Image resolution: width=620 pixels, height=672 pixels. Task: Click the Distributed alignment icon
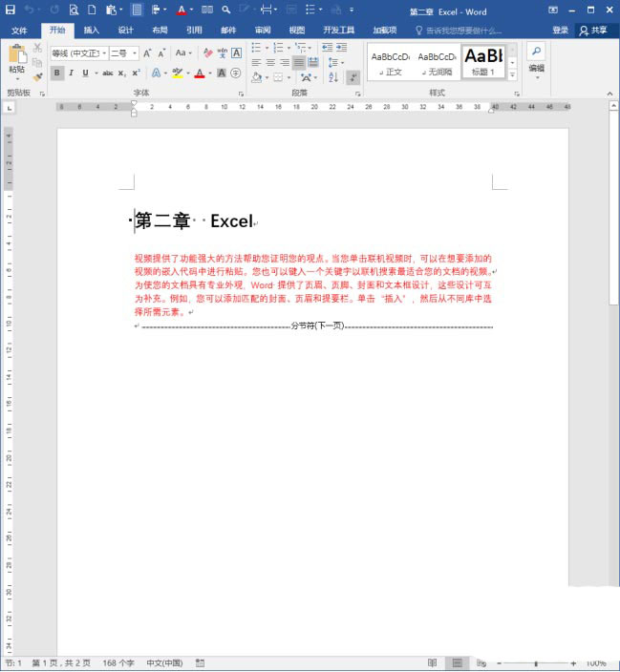pos(313,63)
